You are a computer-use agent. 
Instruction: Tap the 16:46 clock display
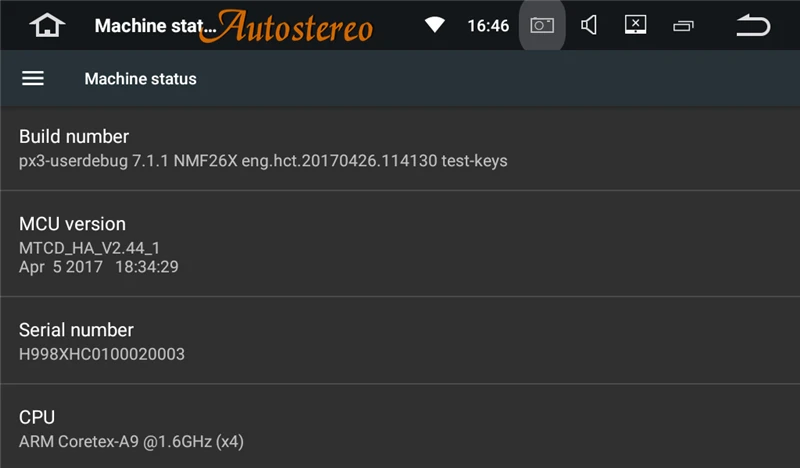point(488,25)
